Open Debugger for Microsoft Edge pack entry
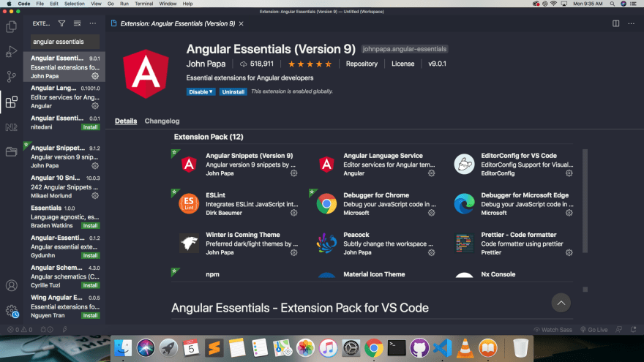 click(x=514, y=203)
